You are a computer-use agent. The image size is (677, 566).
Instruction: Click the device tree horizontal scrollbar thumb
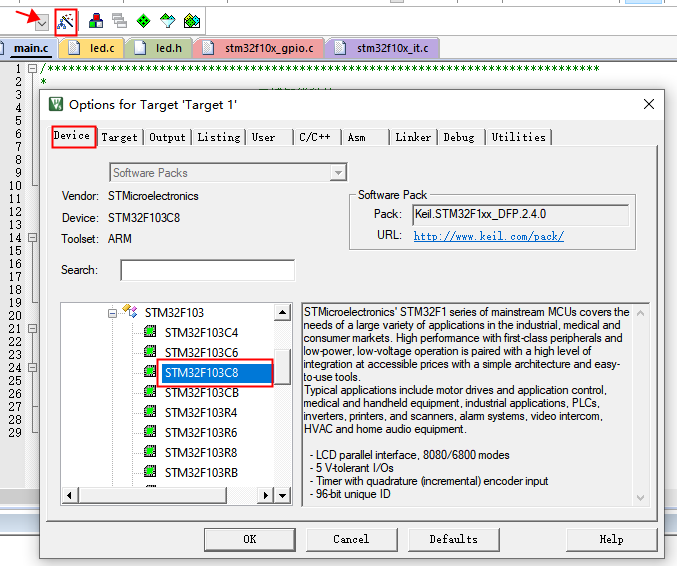click(x=153, y=496)
